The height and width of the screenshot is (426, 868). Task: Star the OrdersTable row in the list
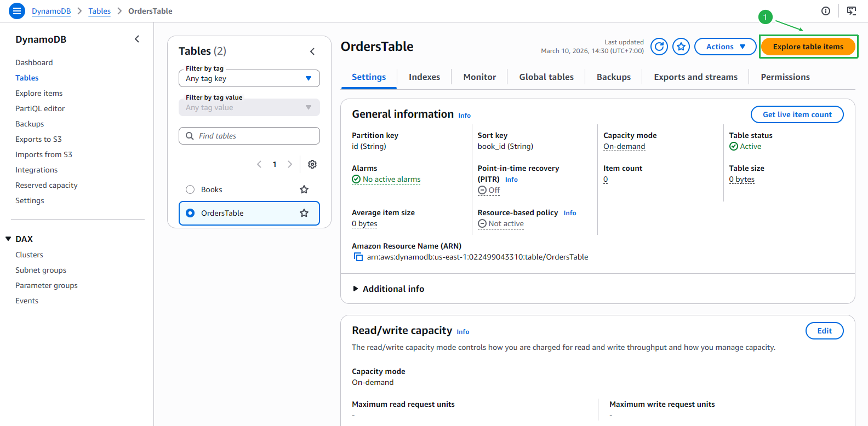click(x=304, y=213)
